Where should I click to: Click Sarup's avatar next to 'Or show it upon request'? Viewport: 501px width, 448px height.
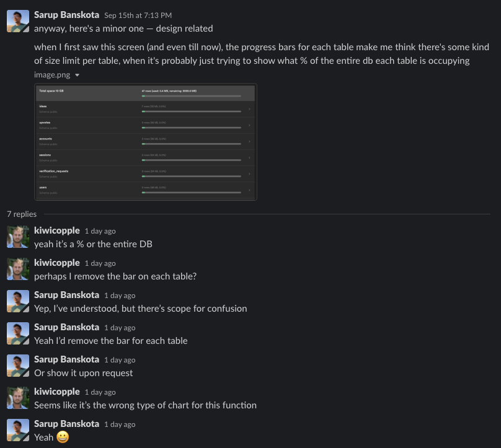point(18,366)
